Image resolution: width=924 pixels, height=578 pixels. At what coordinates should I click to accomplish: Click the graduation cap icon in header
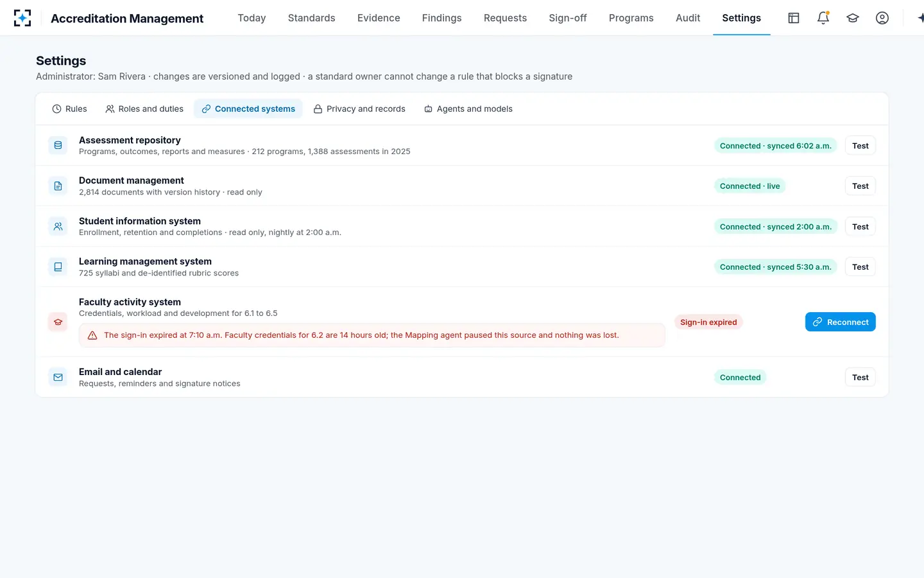(853, 18)
